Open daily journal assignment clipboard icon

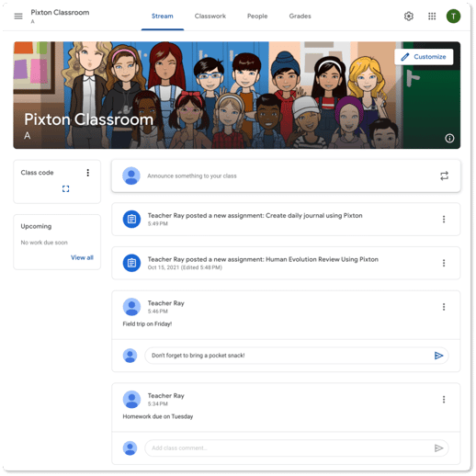click(131, 219)
